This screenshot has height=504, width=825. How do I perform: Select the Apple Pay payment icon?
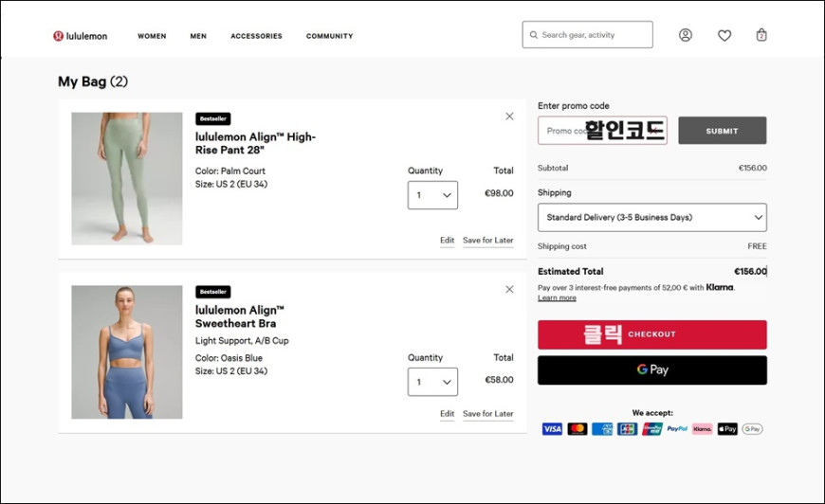click(727, 429)
